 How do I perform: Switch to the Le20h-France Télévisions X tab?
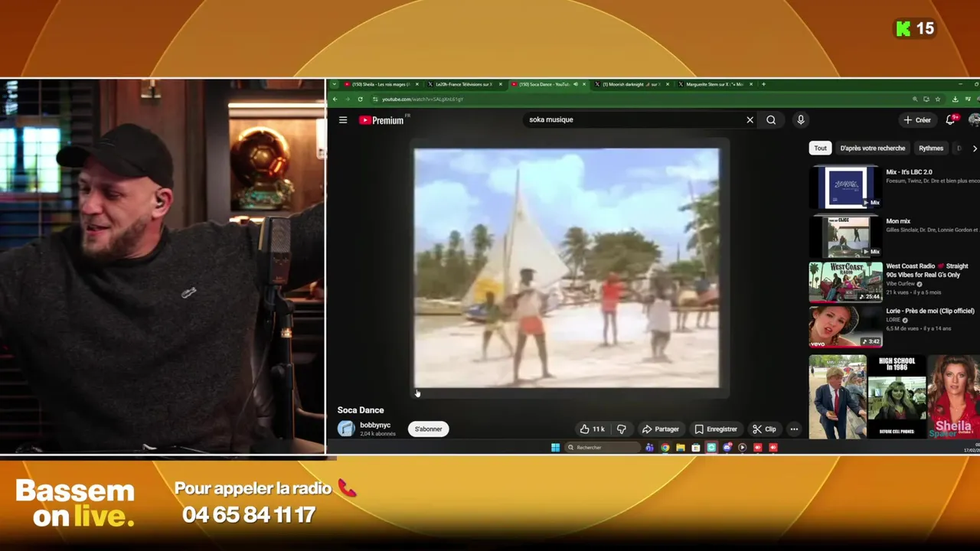click(463, 84)
